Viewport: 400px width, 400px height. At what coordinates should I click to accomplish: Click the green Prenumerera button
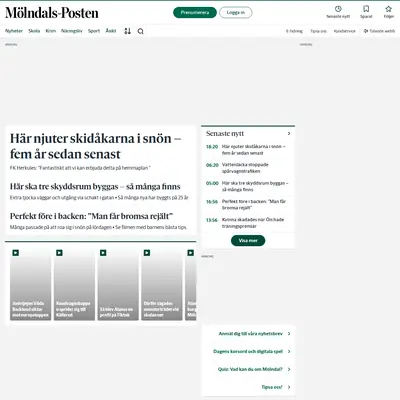195,13
